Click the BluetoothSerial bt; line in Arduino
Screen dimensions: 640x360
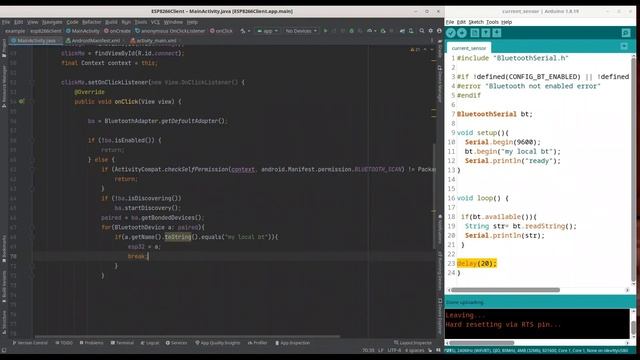(x=495, y=114)
